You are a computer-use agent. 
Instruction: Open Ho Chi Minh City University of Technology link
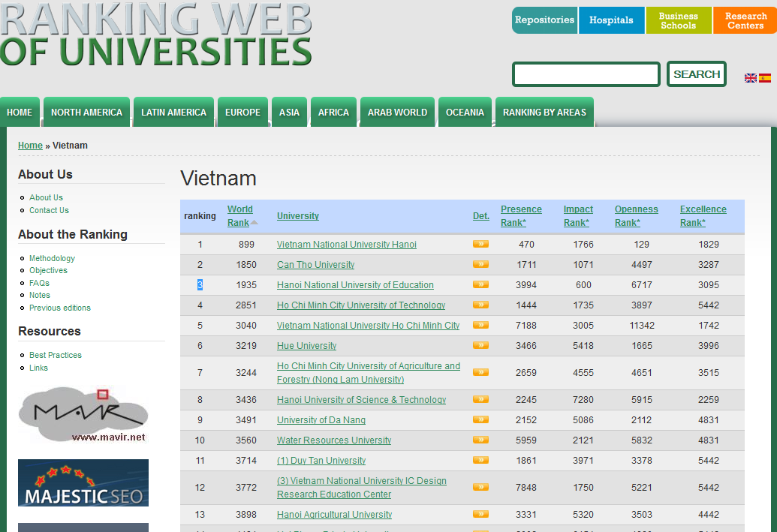point(361,305)
